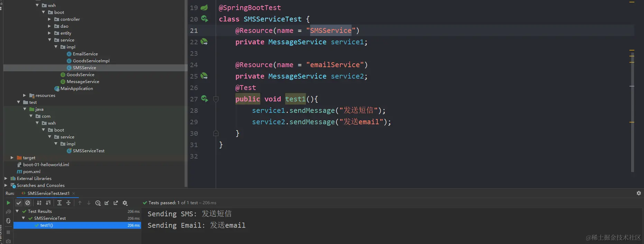Click "Sending SMS" console output line
Screen dimensions: 644x244
(190, 214)
